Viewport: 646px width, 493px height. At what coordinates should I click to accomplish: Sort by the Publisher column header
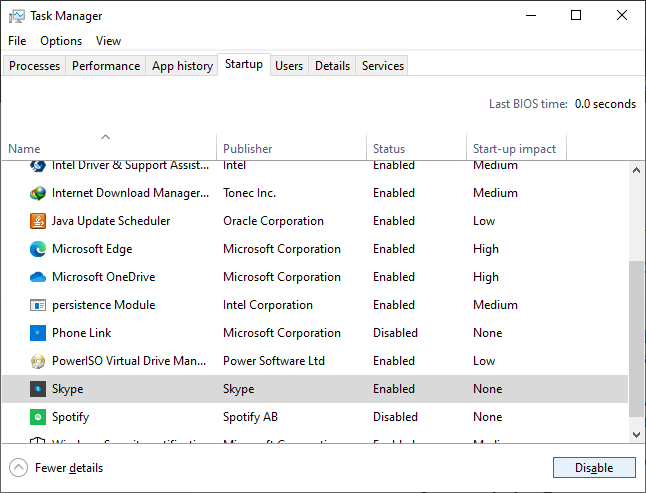(x=291, y=147)
